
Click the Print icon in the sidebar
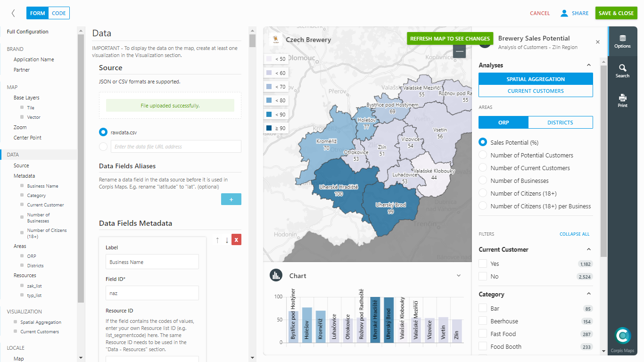click(622, 98)
